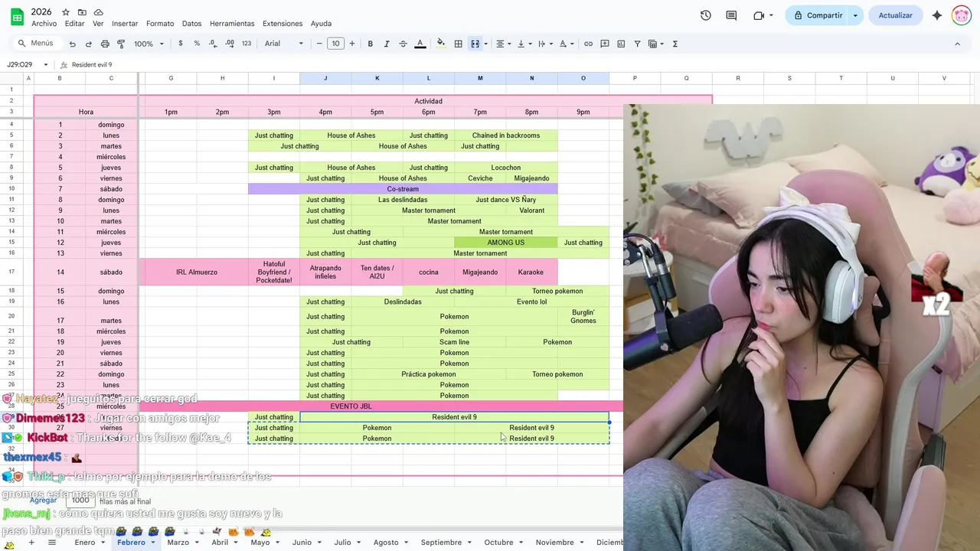The width and height of the screenshot is (980, 551).
Task: Switch to the Marzo sheet tab
Action: (x=178, y=543)
